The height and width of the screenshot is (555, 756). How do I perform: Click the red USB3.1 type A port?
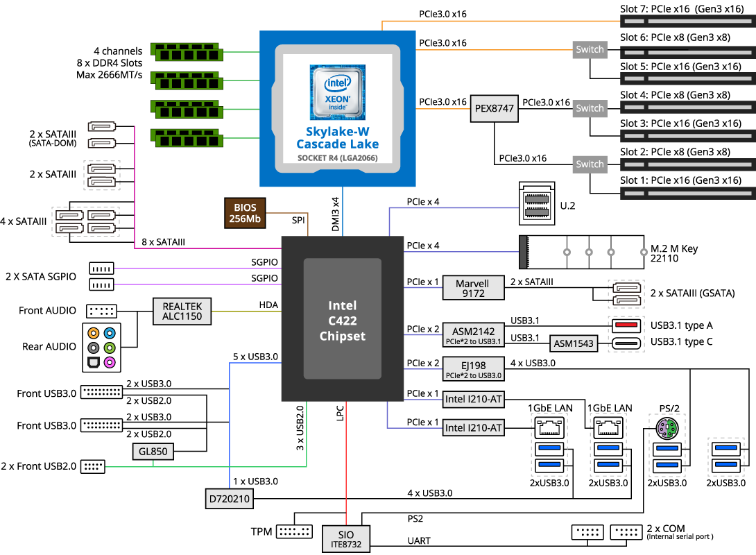coord(624,325)
